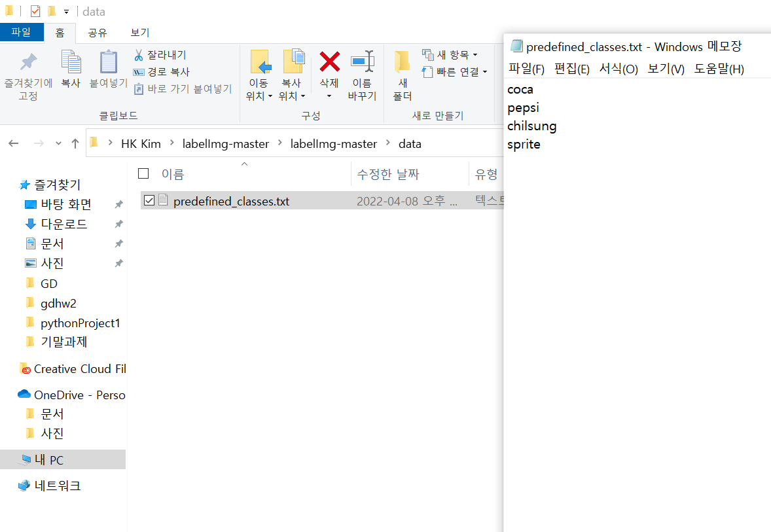This screenshot has width=771, height=532.
Task: Expand chevron after HK Kim in address bar
Action: tap(171, 143)
